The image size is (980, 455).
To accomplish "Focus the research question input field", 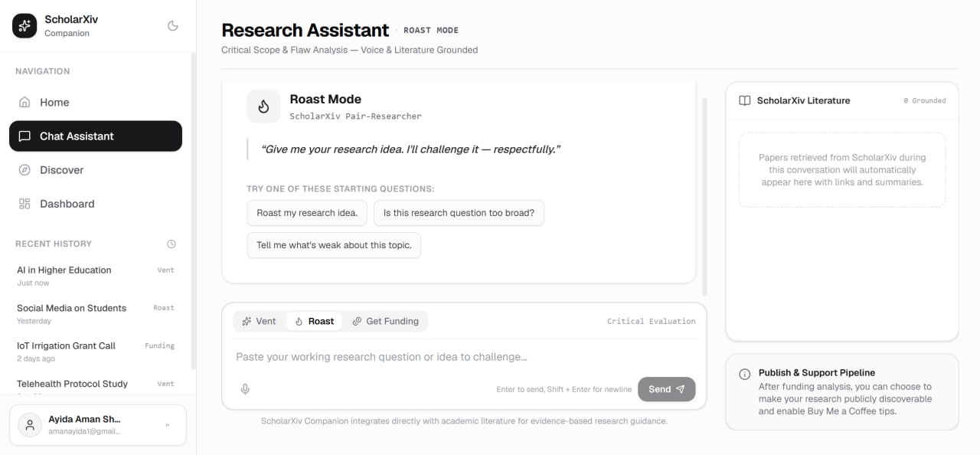I will point(464,357).
